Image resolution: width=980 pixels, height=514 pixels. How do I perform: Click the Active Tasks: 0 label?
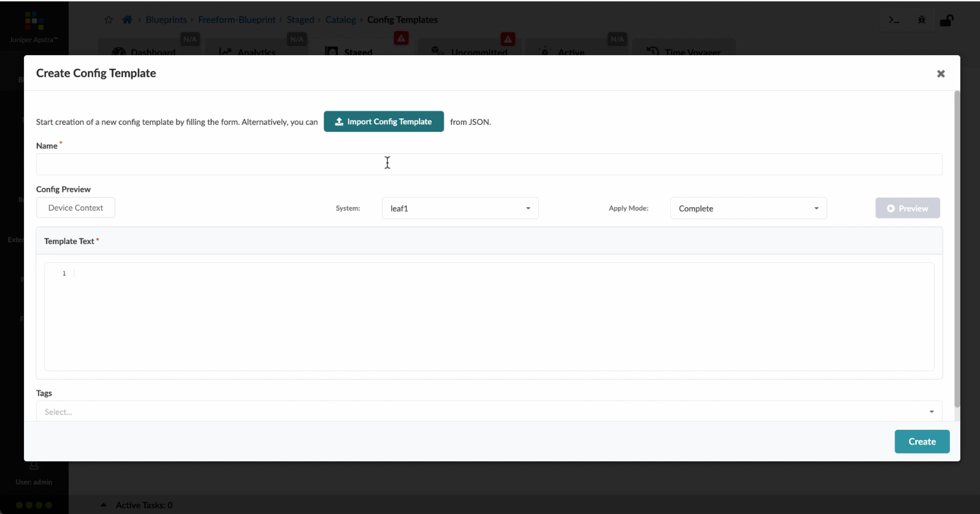(x=144, y=505)
